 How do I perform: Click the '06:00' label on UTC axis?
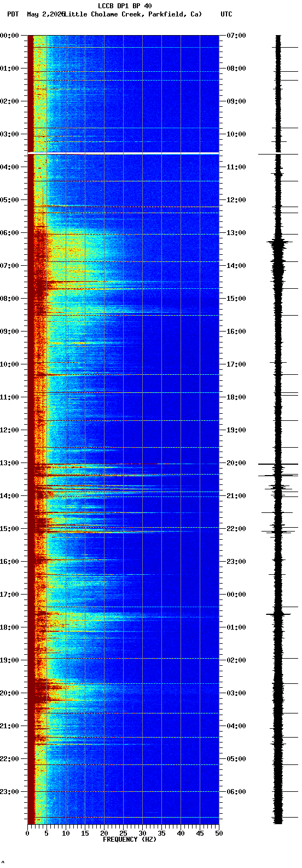pos(236,792)
